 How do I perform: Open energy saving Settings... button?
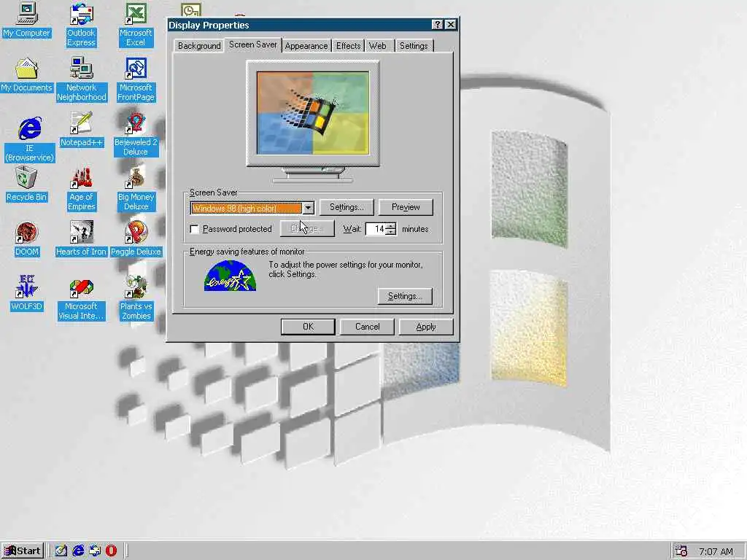405,296
